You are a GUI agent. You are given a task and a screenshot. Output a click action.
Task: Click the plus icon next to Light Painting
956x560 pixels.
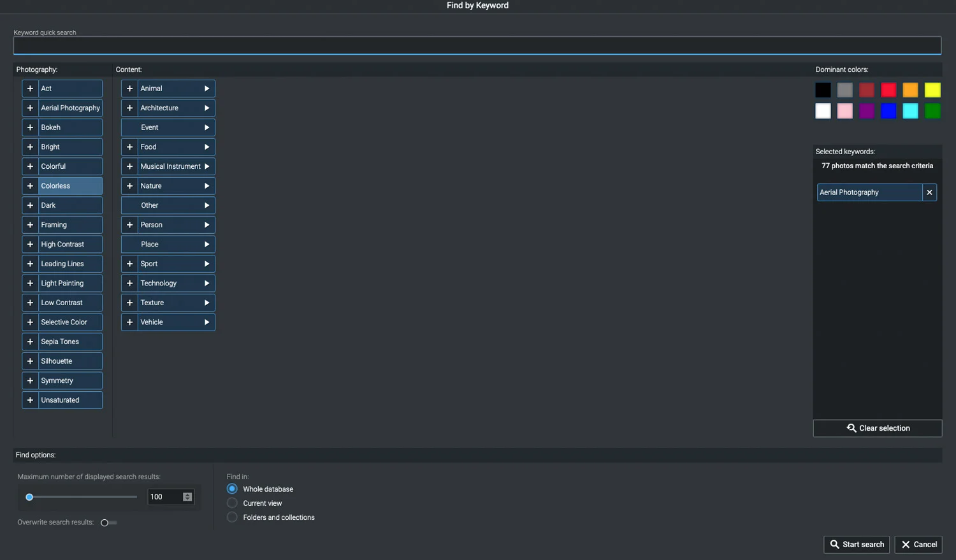tap(30, 283)
